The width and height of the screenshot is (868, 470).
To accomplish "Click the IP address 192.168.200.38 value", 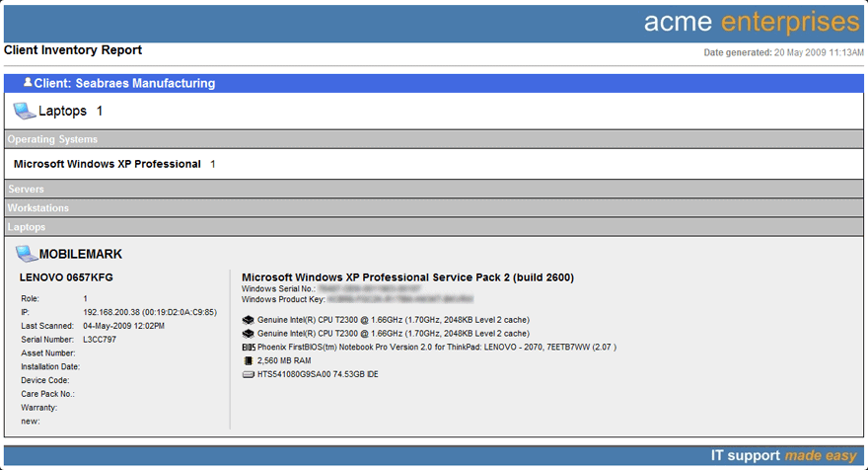I will tap(150, 313).
